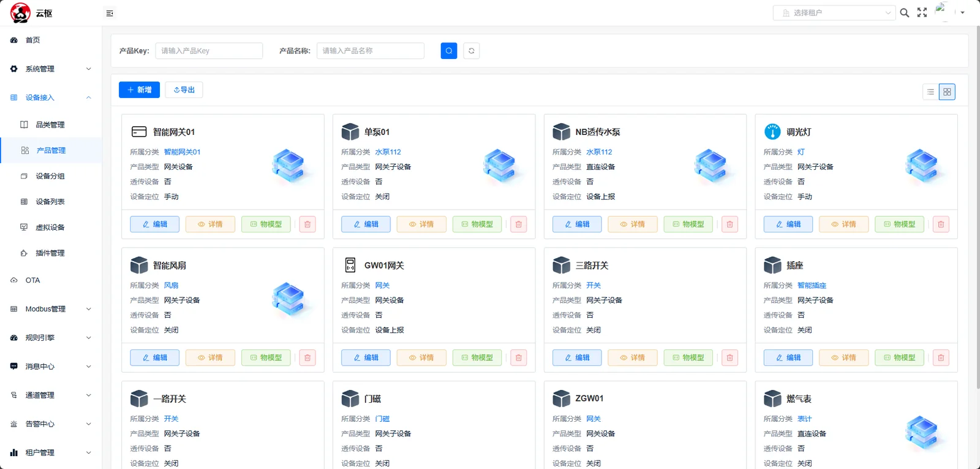Expand the 租户管理 menu

[51, 452]
